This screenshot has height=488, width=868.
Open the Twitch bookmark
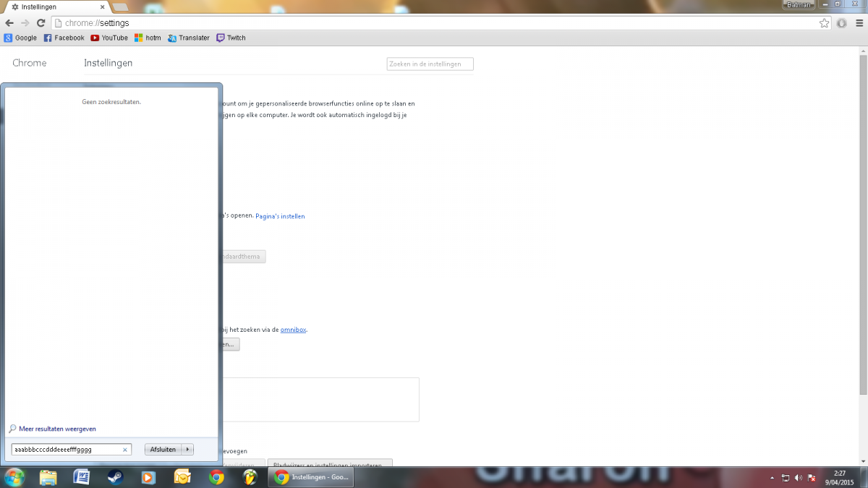coord(231,38)
